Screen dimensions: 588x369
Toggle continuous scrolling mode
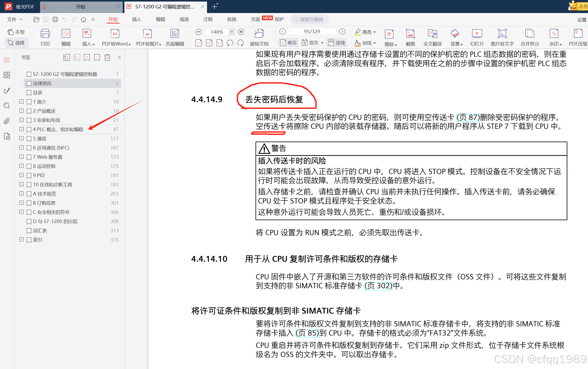click(x=337, y=43)
